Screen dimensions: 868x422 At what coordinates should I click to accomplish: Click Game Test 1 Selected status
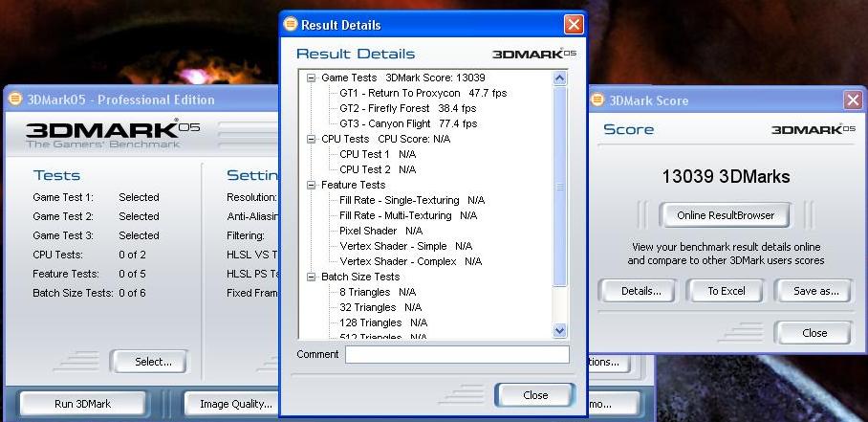tap(139, 198)
